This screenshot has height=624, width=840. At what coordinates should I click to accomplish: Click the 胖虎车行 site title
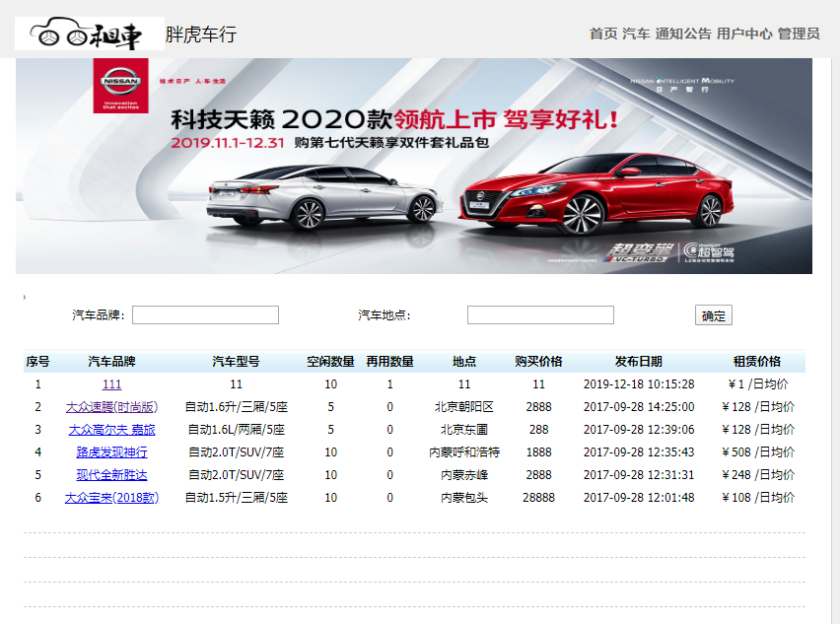pos(201,35)
